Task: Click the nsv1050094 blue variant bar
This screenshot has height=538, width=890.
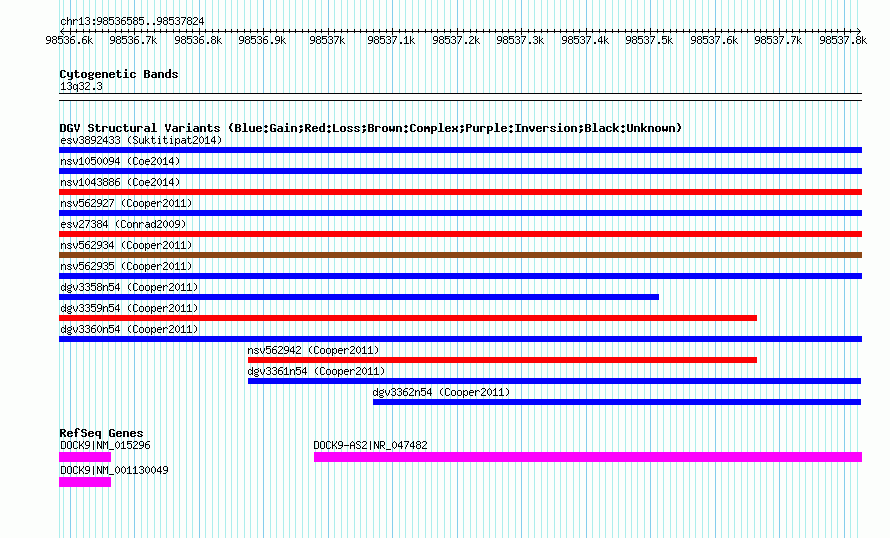Action: click(x=460, y=171)
